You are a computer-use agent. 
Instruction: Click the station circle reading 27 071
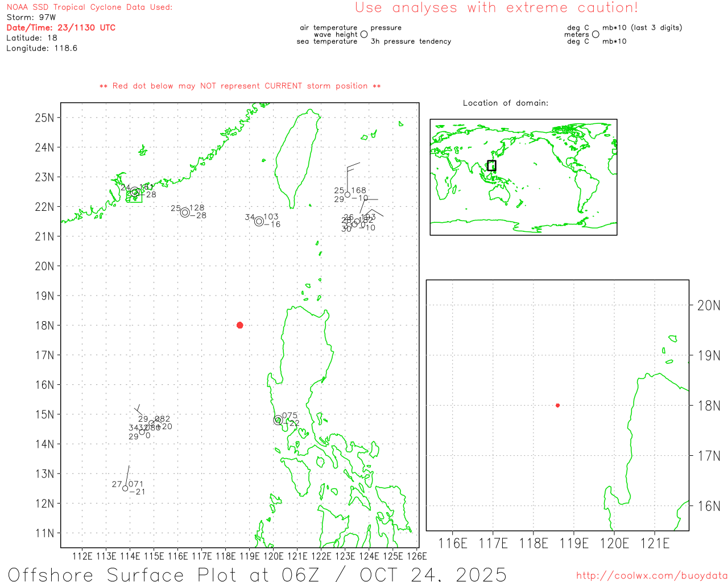125,488
